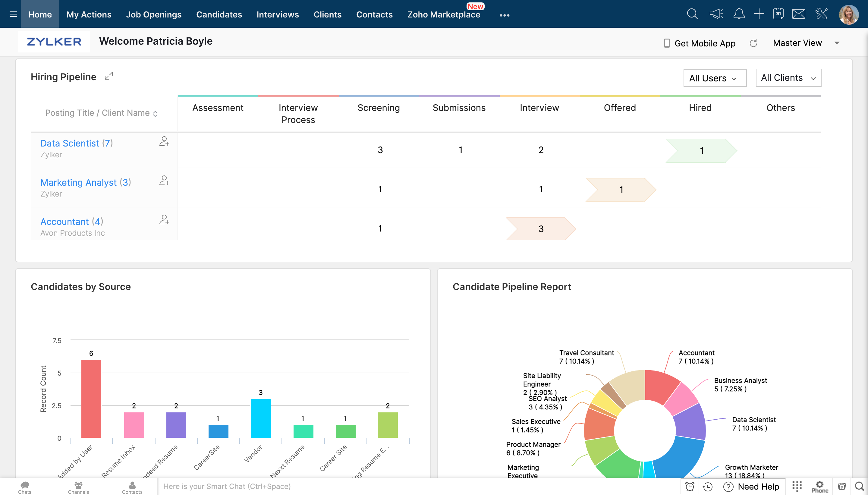Toggle the hamburger sidebar menu

pyautogui.click(x=13, y=14)
